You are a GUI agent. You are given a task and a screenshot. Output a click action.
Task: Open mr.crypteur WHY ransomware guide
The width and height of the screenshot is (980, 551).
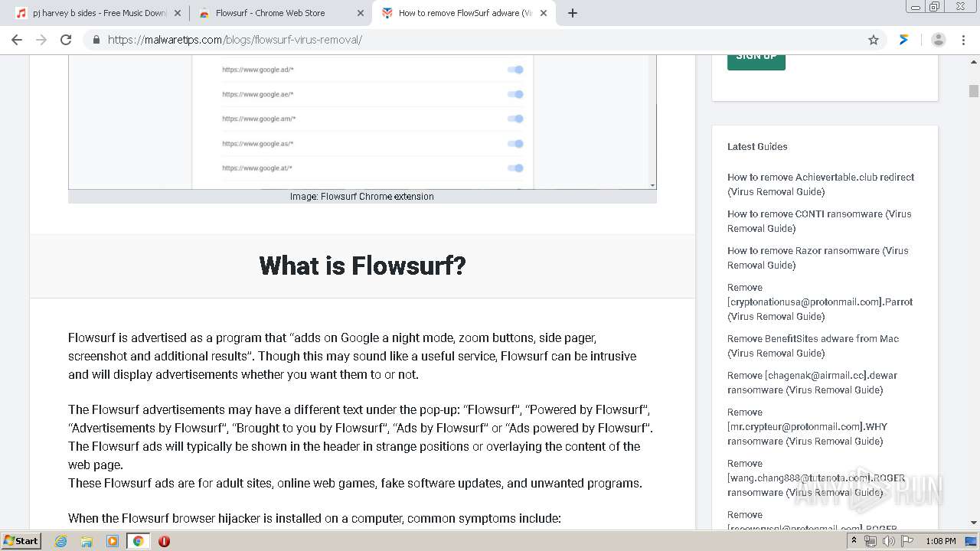point(808,426)
